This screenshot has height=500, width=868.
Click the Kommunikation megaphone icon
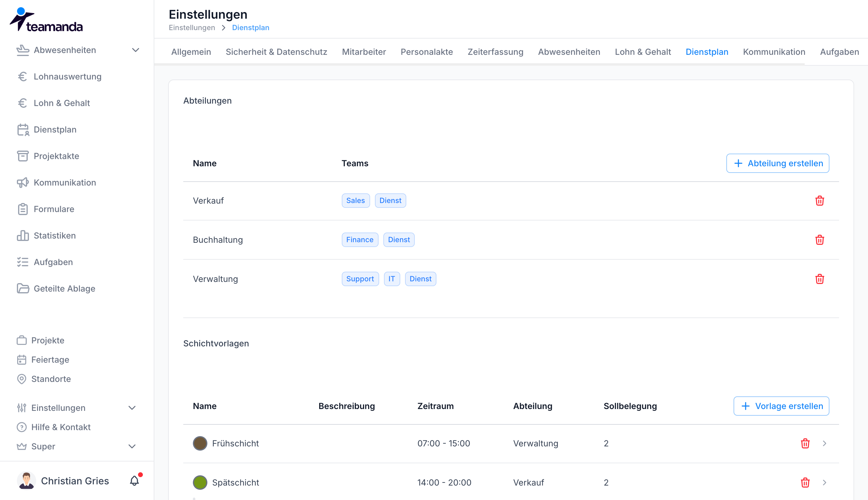tap(23, 183)
